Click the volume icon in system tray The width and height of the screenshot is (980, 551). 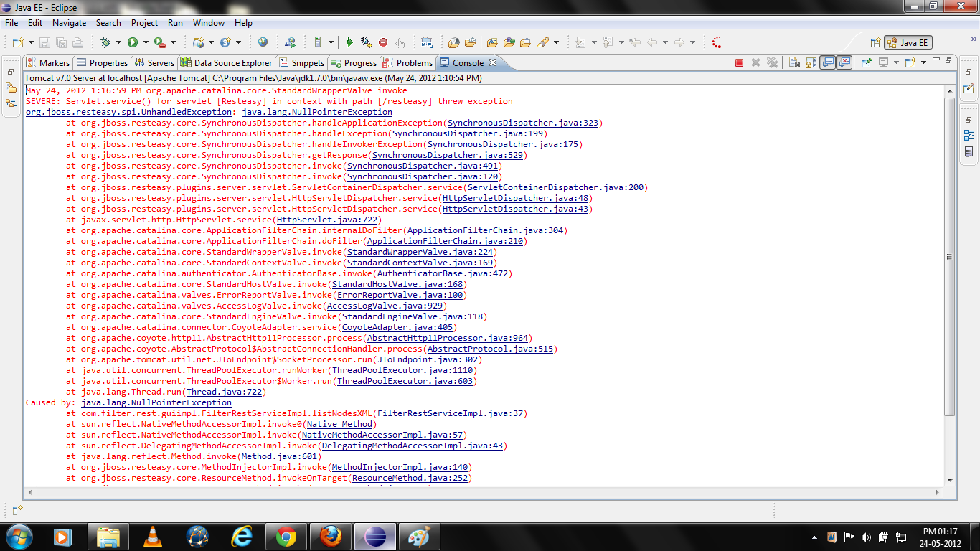point(866,536)
